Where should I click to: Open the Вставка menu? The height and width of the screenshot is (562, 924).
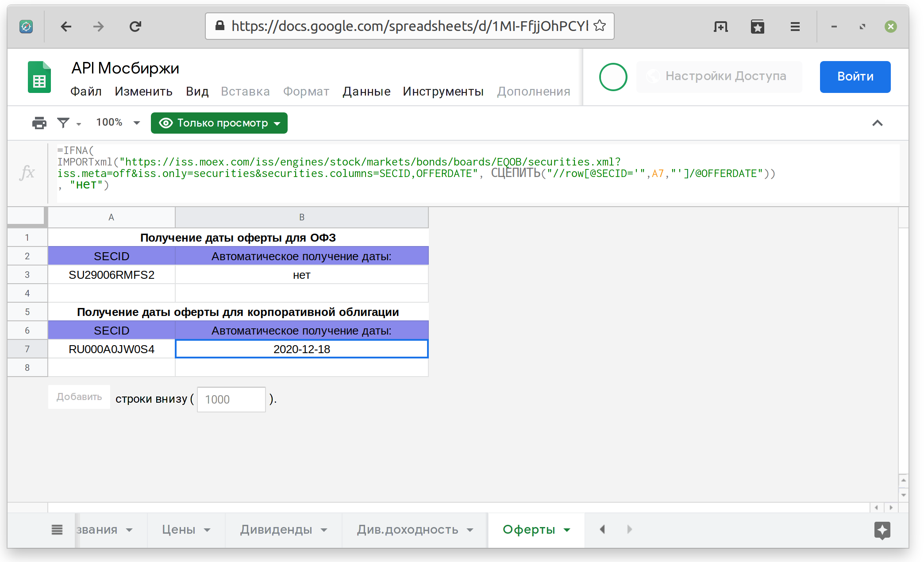(x=245, y=91)
